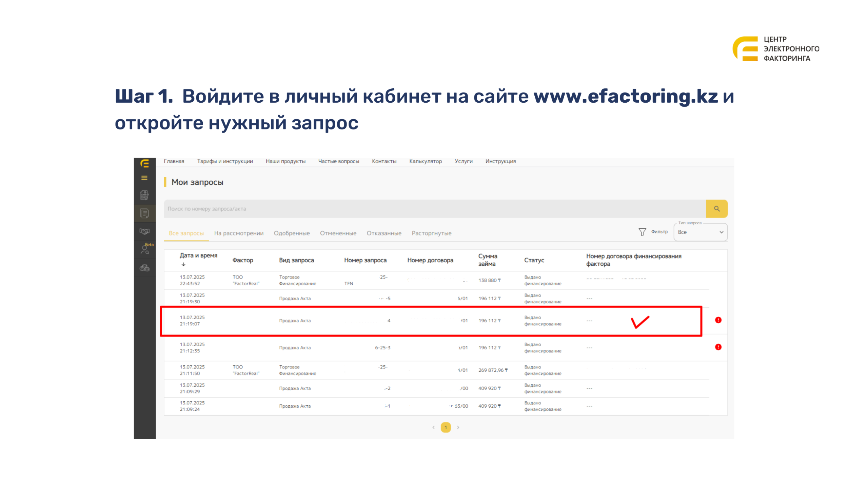This screenshot has width=868, height=488.
Task: Open the request dated 13.07.2025 22:43:52
Action: point(437,280)
